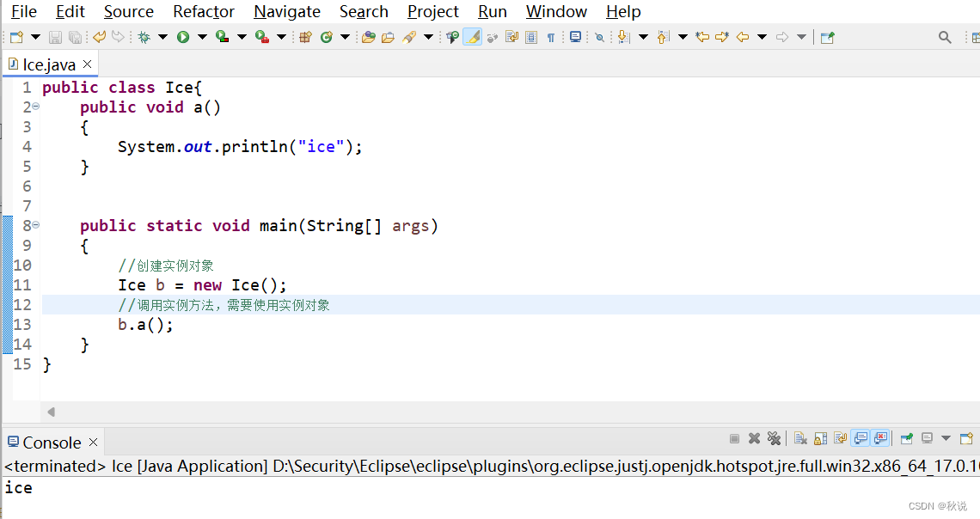Click the Console Terminate stop square icon
Screen dimensions: 980x519
click(734, 438)
